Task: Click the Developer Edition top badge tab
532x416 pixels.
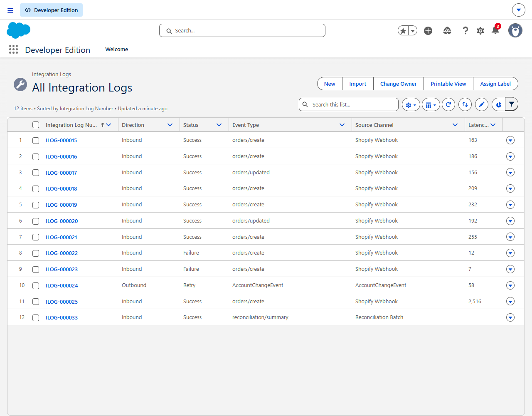Action: point(51,10)
